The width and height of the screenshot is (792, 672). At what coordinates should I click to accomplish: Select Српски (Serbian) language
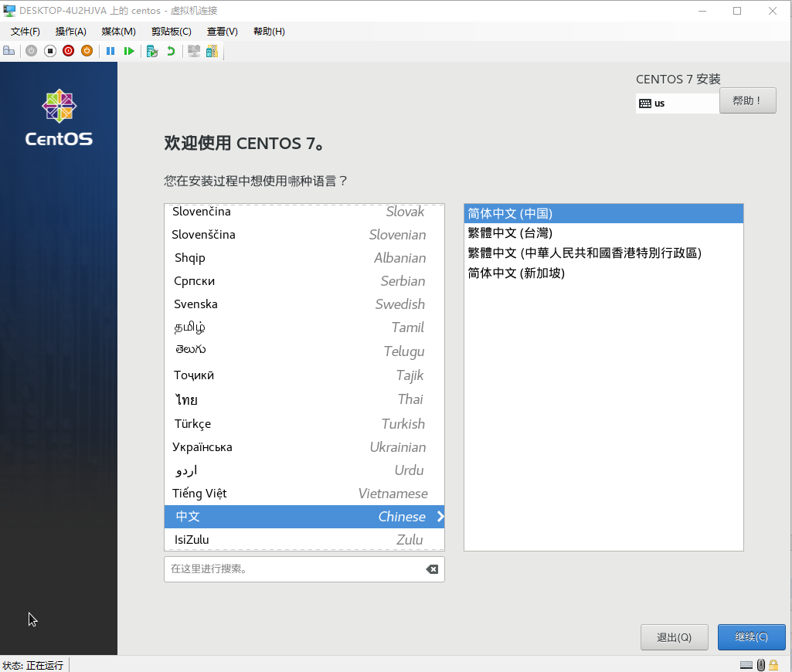(x=304, y=281)
